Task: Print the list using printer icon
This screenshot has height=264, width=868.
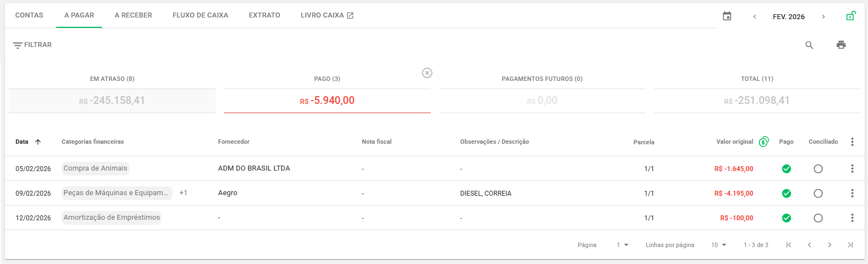Action: (x=841, y=45)
